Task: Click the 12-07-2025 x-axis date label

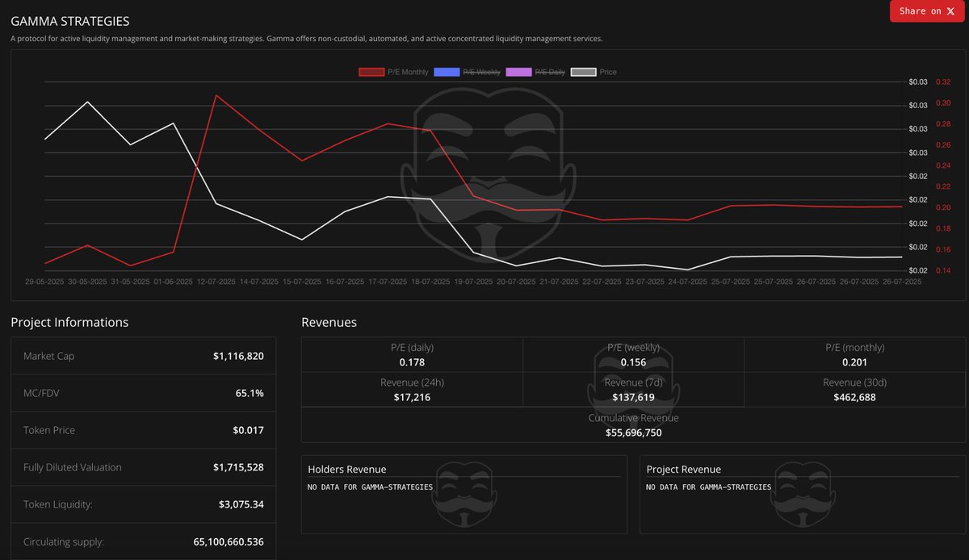Action: click(216, 282)
